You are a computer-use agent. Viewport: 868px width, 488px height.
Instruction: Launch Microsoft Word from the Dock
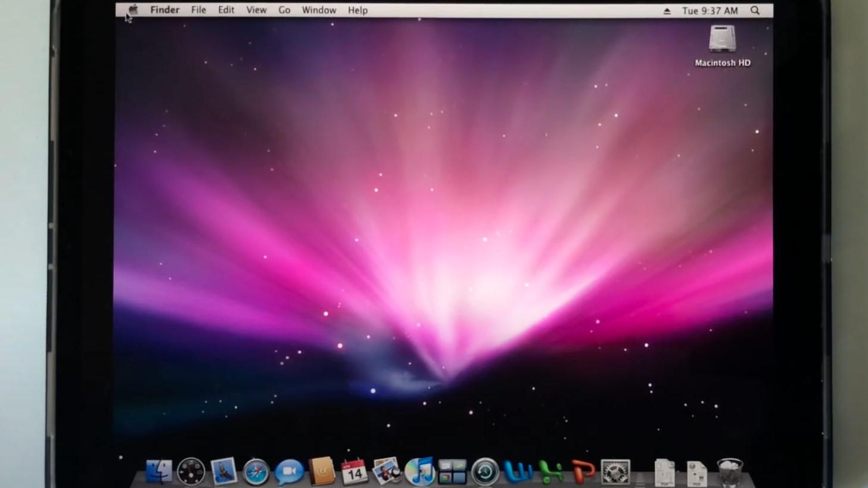tap(518, 473)
